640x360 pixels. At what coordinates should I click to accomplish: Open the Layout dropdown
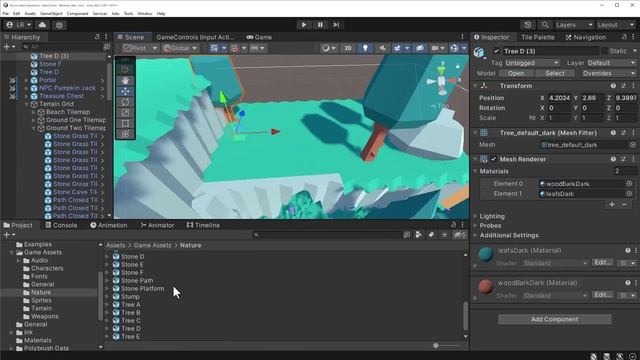pyautogui.click(x=616, y=25)
